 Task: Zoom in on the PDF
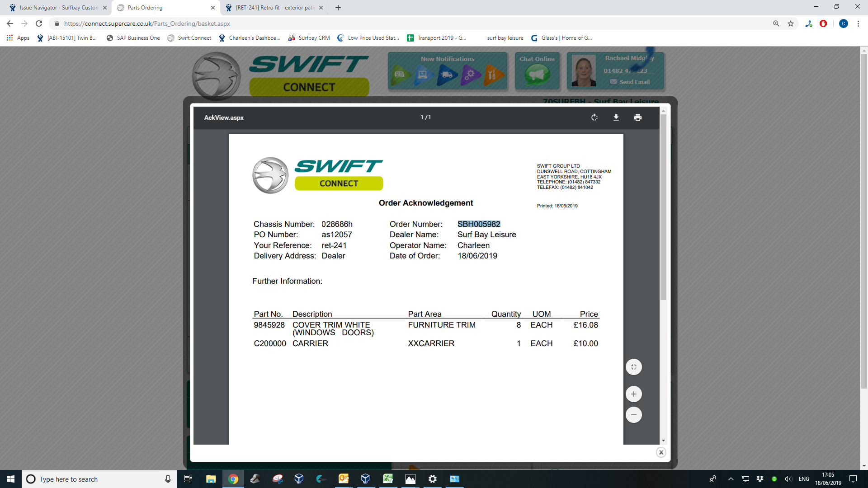pos(633,394)
